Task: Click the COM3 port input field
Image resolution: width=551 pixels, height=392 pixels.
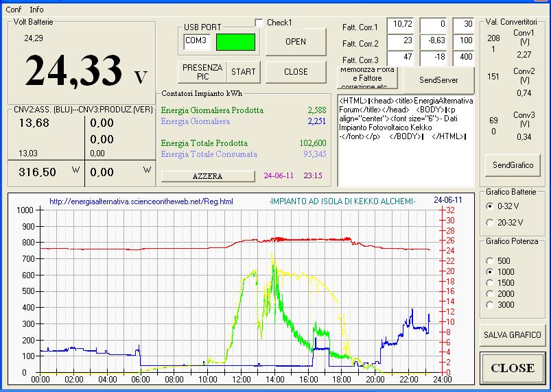Action: [198, 42]
